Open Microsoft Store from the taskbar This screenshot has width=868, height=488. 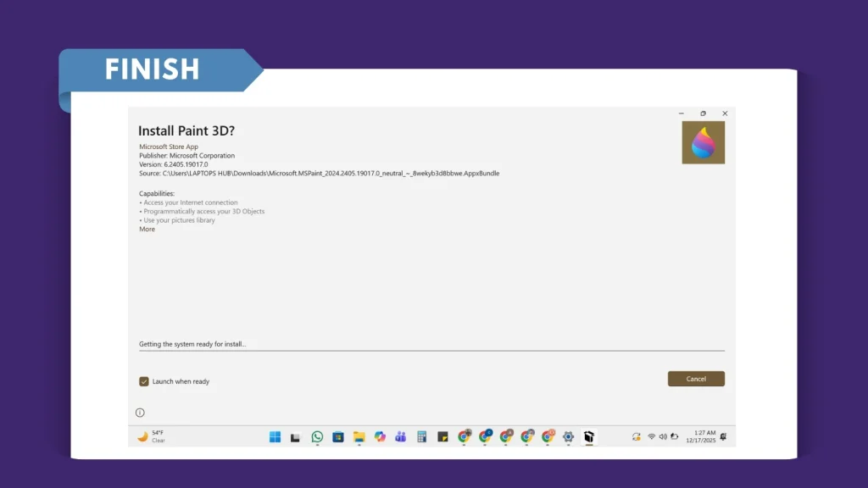coord(338,437)
